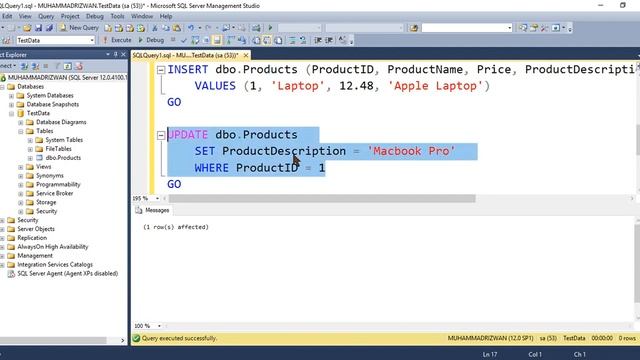The image size is (640, 360).
Task: Open the editor zoom 195 % dropdown
Action: click(158, 198)
